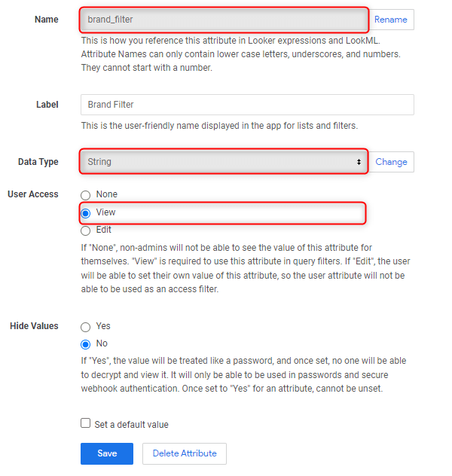Click the "Hide Values" field label
452x476 pixels.
[x=34, y=326]
